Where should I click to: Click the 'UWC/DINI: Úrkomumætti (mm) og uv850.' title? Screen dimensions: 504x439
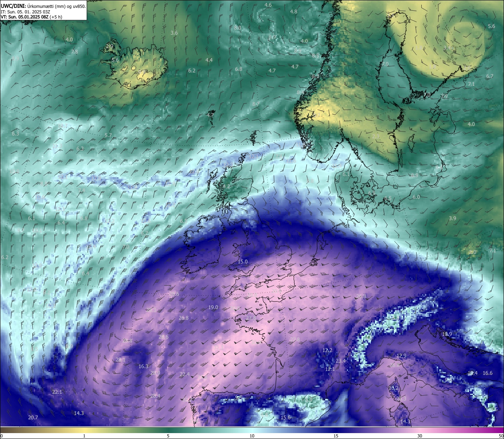click(x=43, y=6)
